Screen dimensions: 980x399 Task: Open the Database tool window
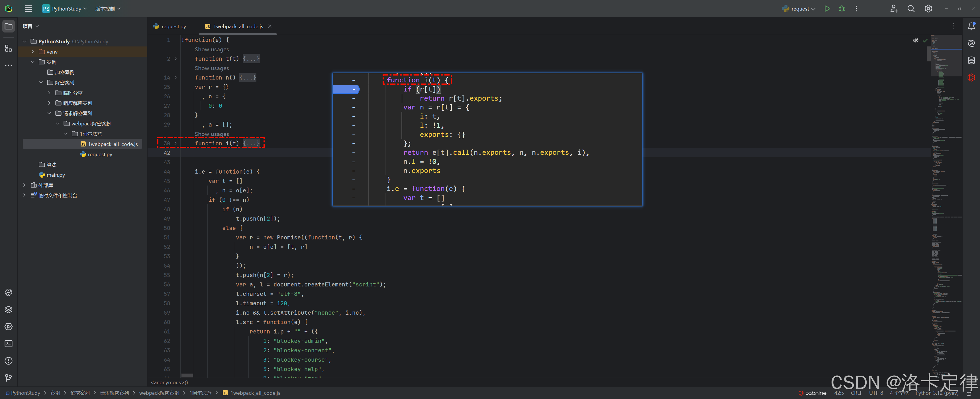click(971, 60)
